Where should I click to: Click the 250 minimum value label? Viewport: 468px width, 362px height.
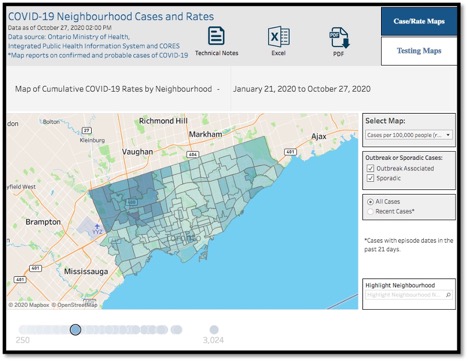coord(23,340)
